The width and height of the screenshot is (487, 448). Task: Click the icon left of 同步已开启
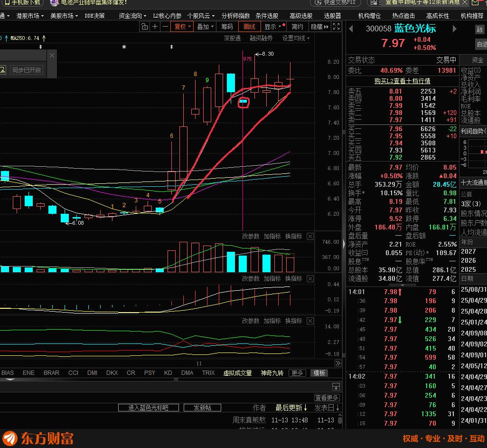2,70
